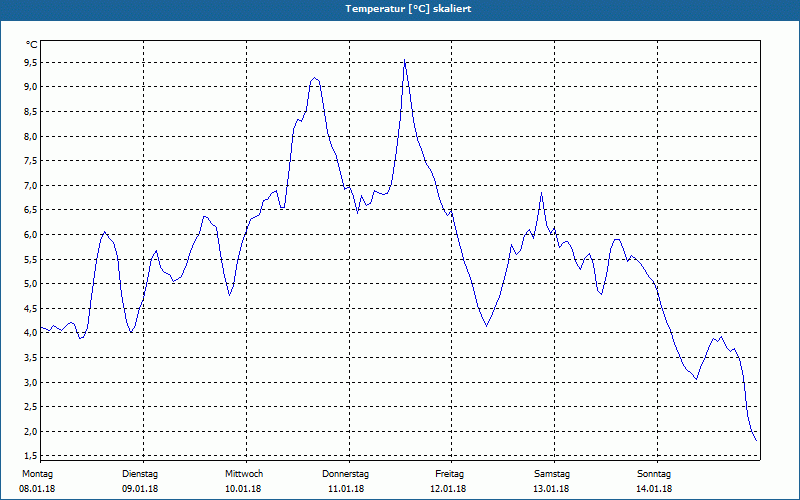The width and height of the screenshot is (800, 500).
Task: Click the date 10.01.18
Action: 243,489
